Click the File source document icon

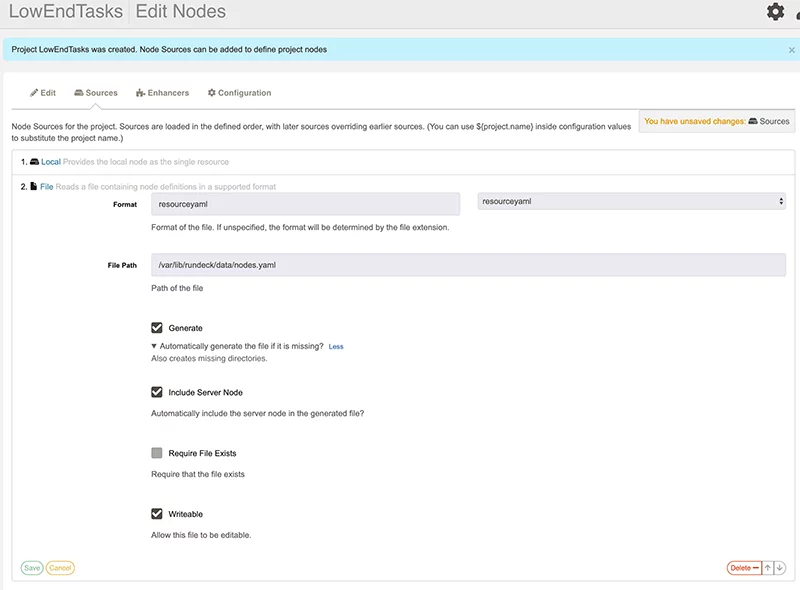tap(34, 186)
